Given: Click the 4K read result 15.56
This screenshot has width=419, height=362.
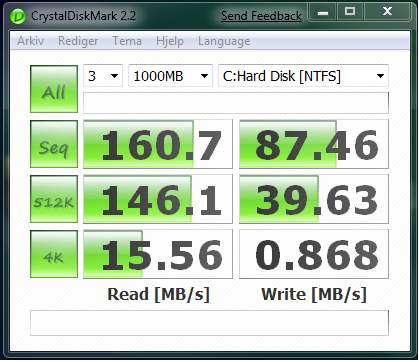Looking at the screenshot, I should (158, 254).
